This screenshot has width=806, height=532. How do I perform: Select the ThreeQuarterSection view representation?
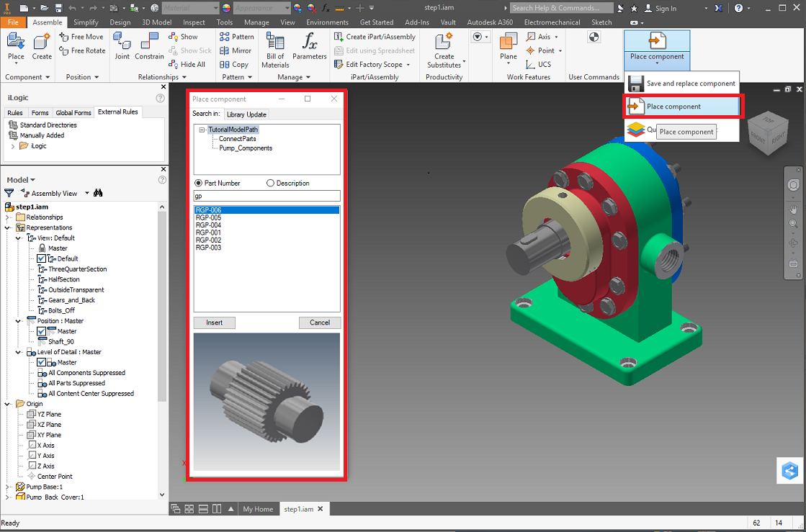77,269
